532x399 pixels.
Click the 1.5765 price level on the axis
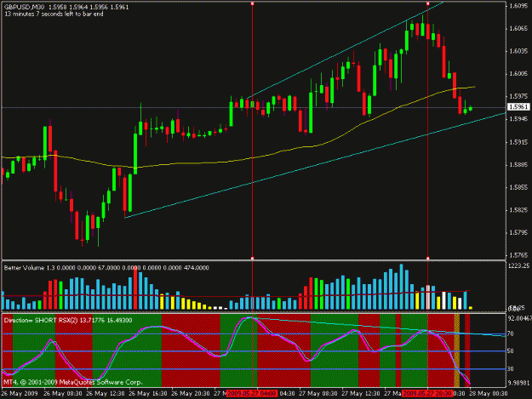click(518, 255)
